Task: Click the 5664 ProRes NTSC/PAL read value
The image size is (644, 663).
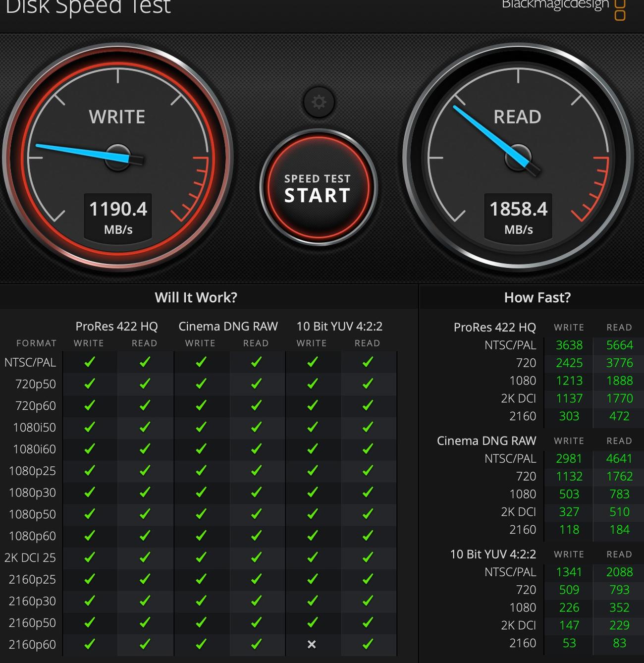Action: [620, 345]
